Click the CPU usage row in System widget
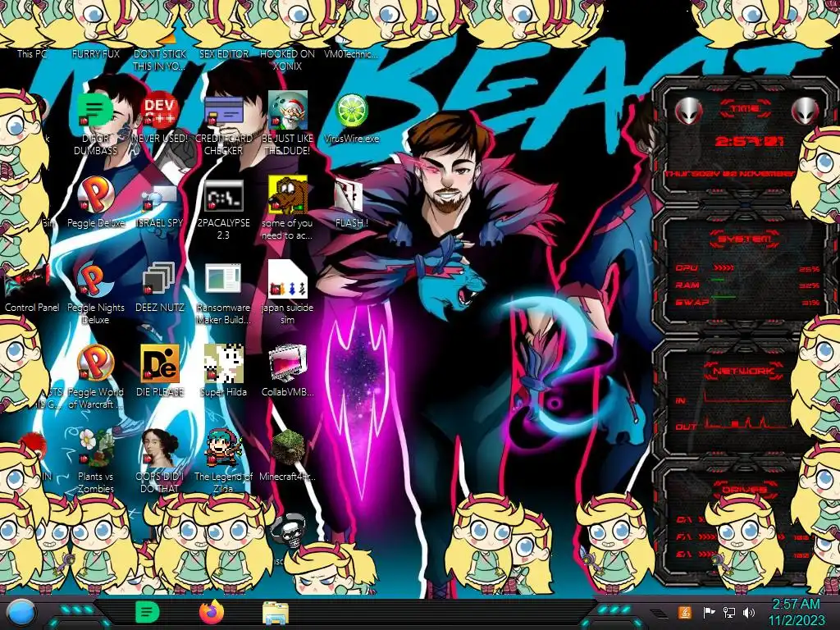 click(747, 268)
